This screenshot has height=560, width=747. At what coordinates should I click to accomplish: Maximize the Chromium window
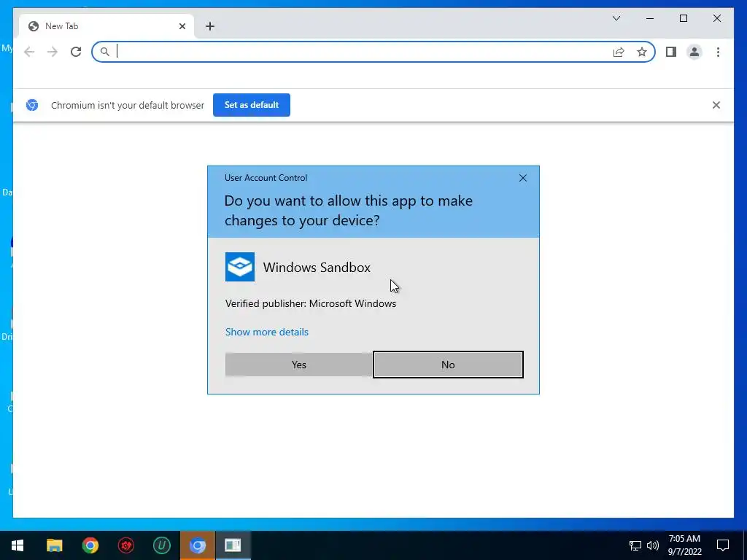pos(683,18)
